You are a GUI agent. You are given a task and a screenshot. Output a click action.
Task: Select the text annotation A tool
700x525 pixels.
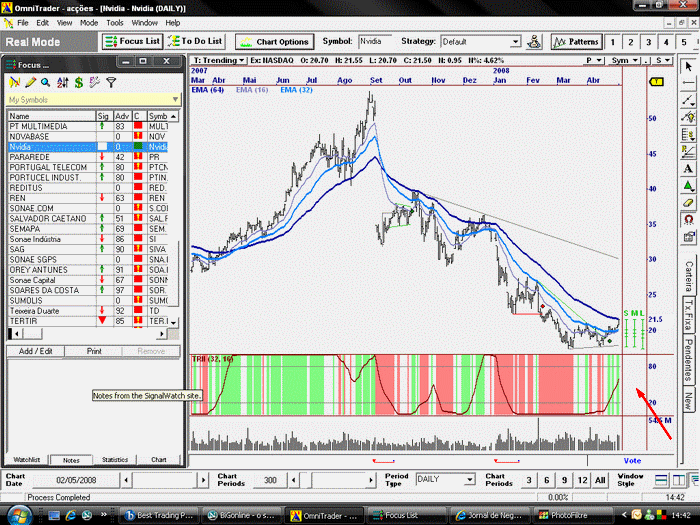click(x=688, y=169)
